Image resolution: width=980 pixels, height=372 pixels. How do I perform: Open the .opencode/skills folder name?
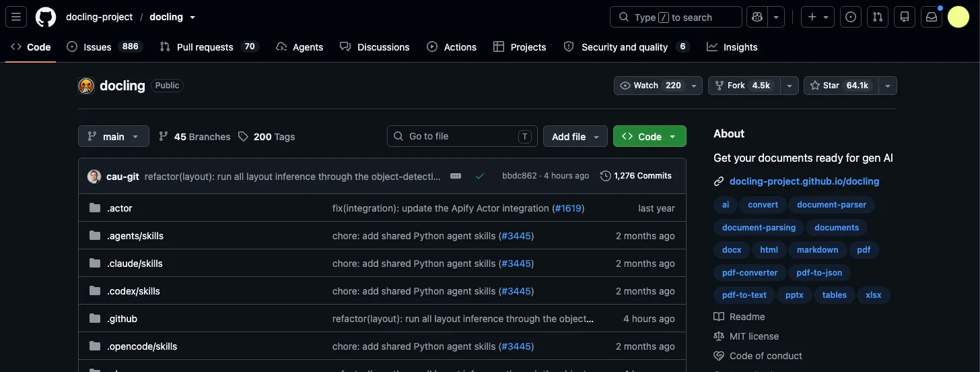142,346
